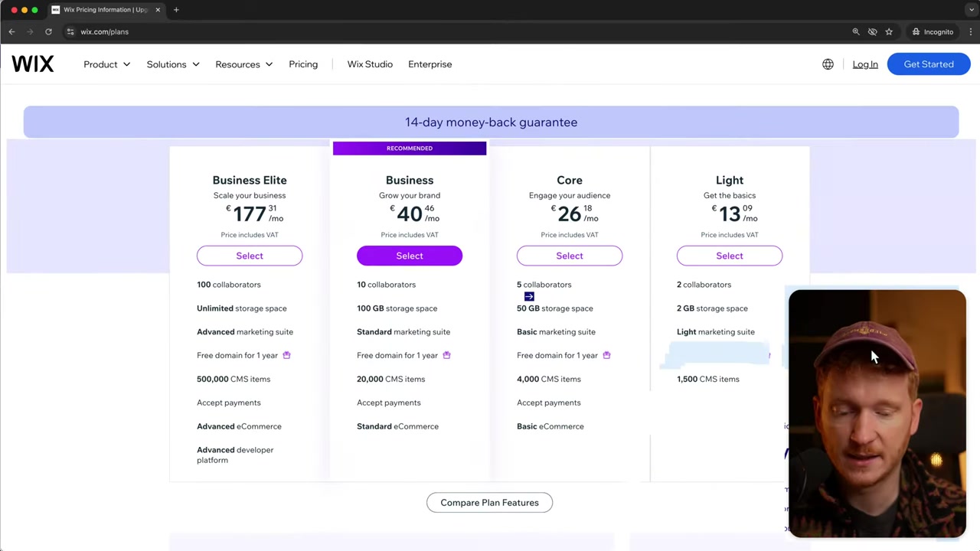The height and width of the screenshot is (551, 980).
Task: Click the presenter webcam video overlay
Action: [877, 413]
